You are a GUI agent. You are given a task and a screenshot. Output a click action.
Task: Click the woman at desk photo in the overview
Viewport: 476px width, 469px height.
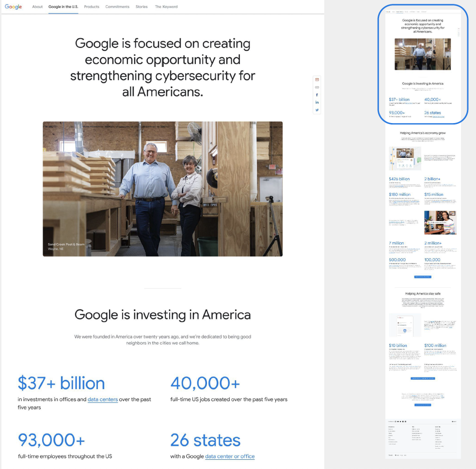[440, 223]
